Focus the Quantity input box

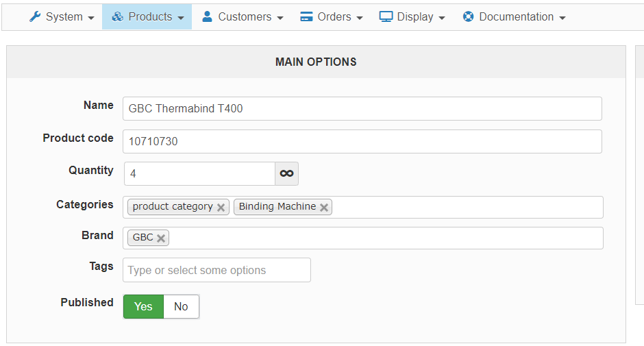(x=199, y=174)
